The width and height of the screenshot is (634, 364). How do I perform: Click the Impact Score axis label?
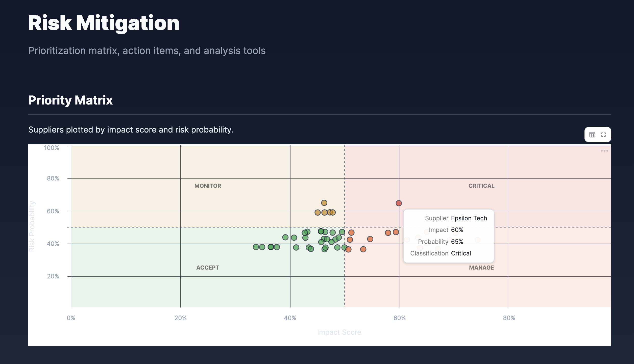click(339, 332)
